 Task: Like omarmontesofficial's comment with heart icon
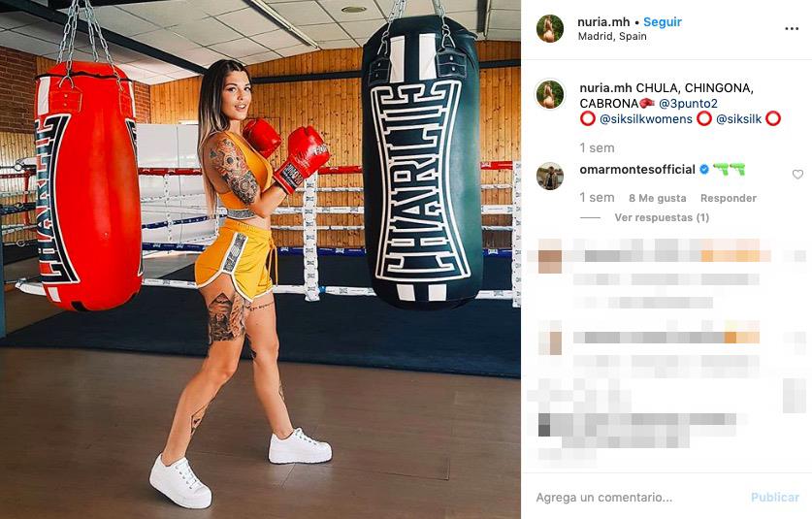click(797, 175)
